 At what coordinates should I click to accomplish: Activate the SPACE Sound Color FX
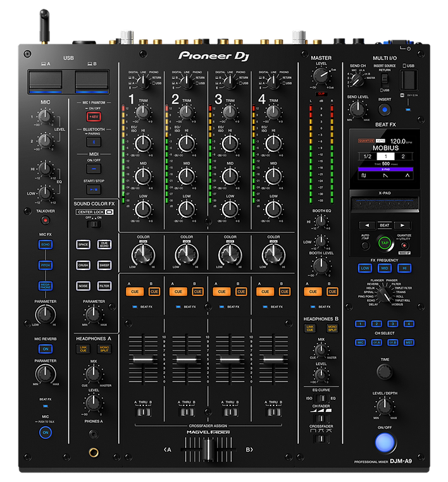83,245
